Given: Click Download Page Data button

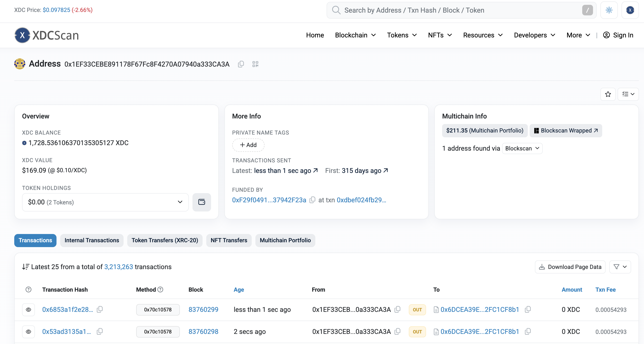Looking at the screenshot, I should [570, 267].
